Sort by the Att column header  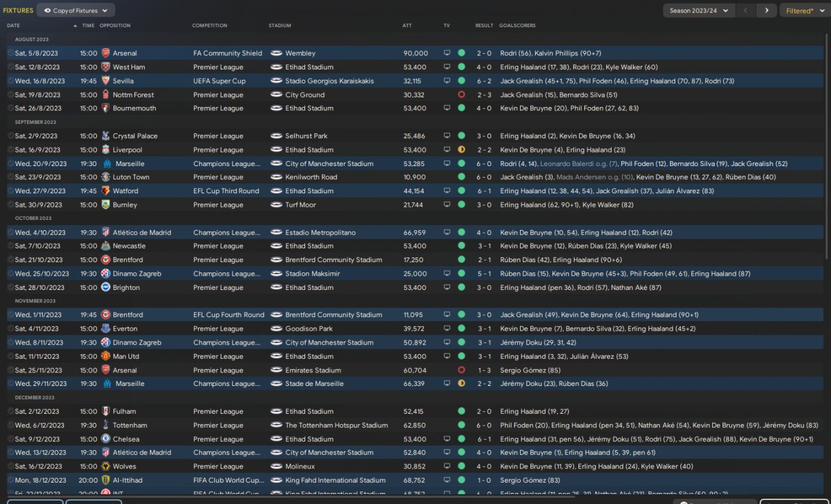[x=407, y=26]
